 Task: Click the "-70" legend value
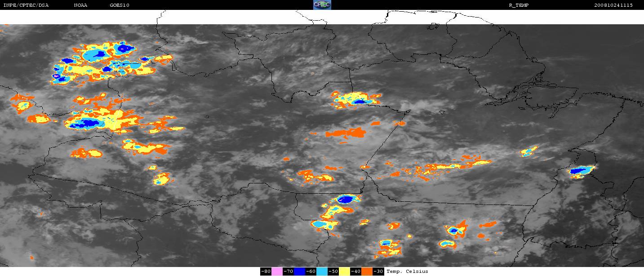point(288,271)
